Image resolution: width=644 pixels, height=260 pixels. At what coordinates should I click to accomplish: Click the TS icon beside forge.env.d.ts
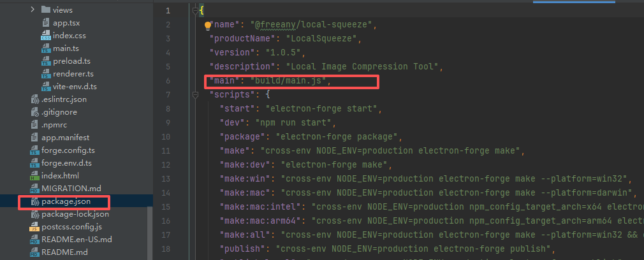point(34,163)
